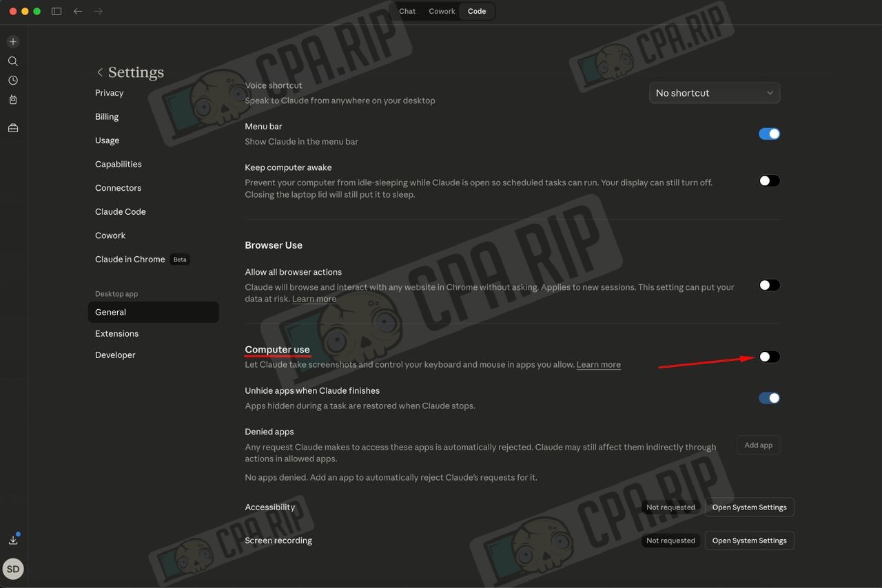882x588 pixels.
Task: Toggle Allow all browser actions switch
Action: (x=769, y=285)
